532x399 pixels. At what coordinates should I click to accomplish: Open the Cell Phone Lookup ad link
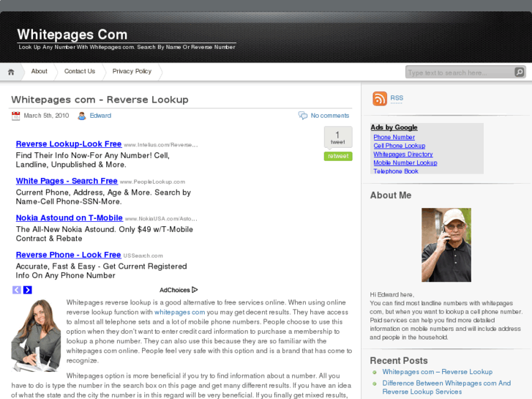[400, 146]
